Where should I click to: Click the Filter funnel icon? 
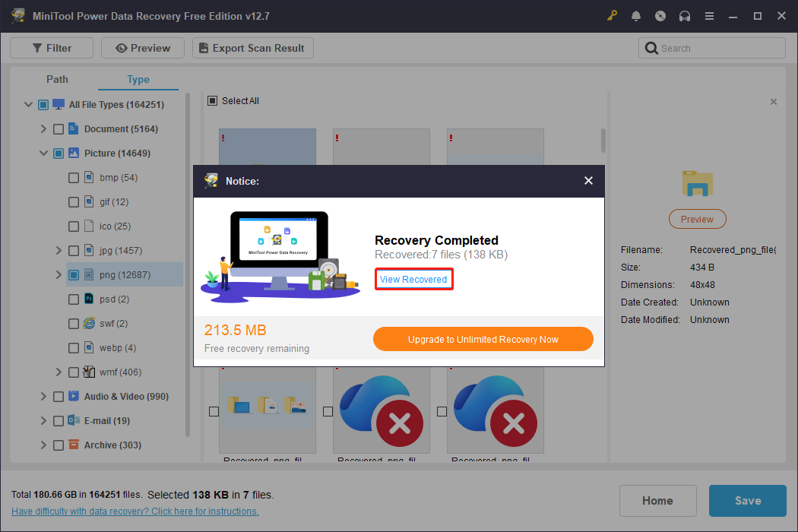tap(36, 47)
